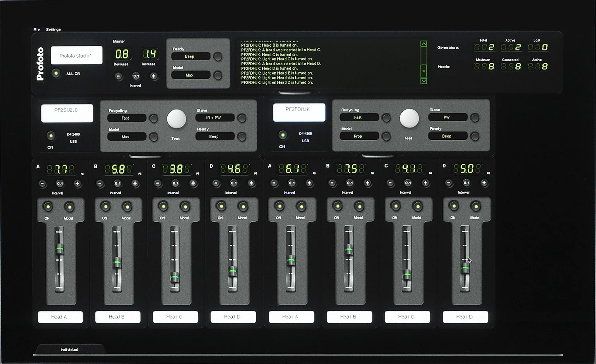Decrease power on 7.5 Head B channel
596x364 pixels.
pyautogui.click(x=332, y=183)
